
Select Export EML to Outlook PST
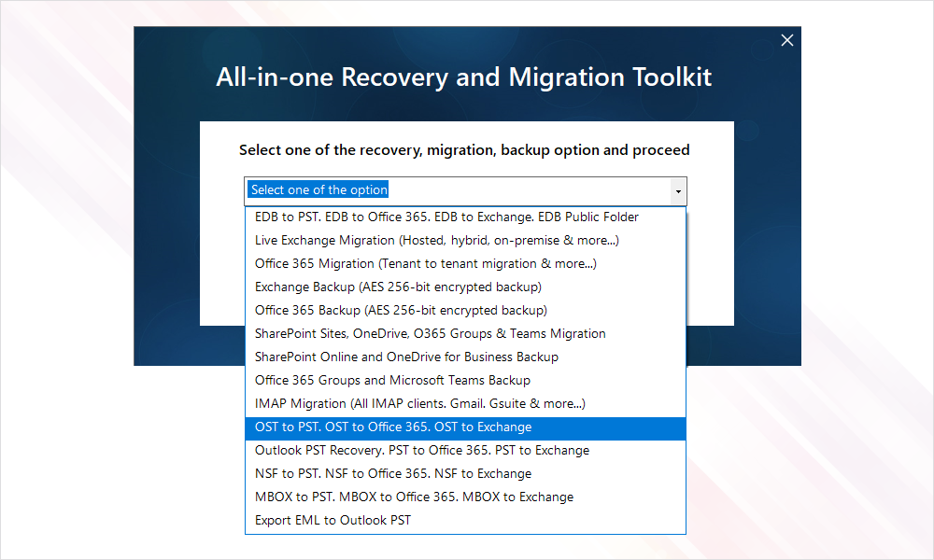465,520
